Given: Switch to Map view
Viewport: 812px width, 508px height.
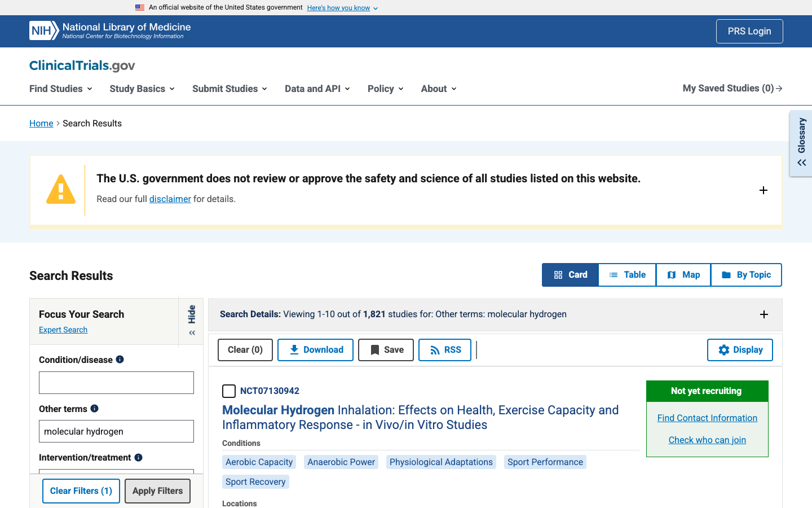Looking at the screenshot, I should coord(683,275).
